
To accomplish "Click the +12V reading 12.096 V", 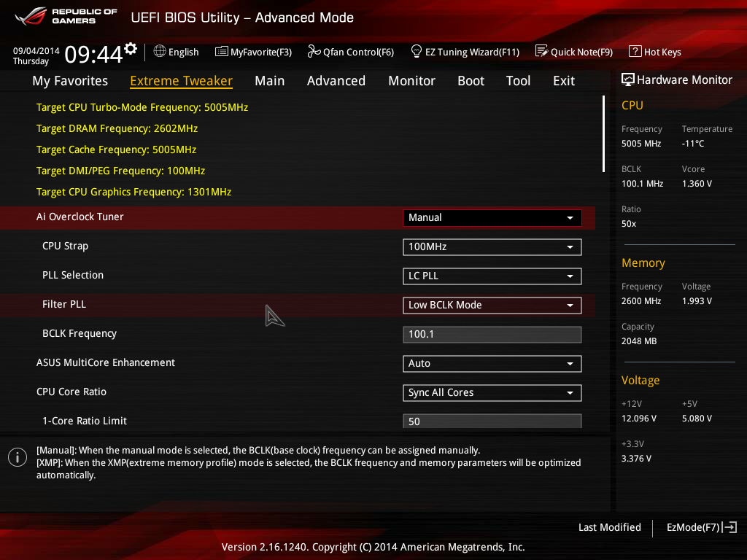I will 639,419.
